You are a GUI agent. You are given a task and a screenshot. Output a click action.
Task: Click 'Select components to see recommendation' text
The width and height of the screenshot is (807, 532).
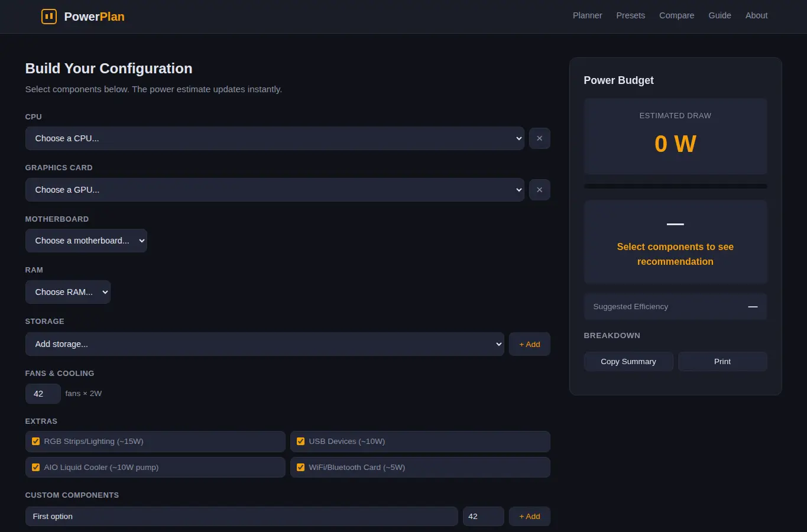pyautogui.click(x=675, y=254)
